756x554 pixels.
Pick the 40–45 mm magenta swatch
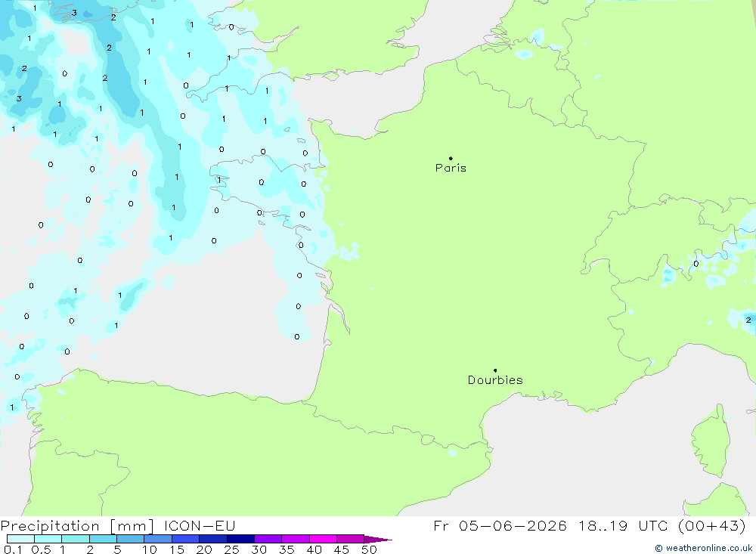(x=323, y=539)
